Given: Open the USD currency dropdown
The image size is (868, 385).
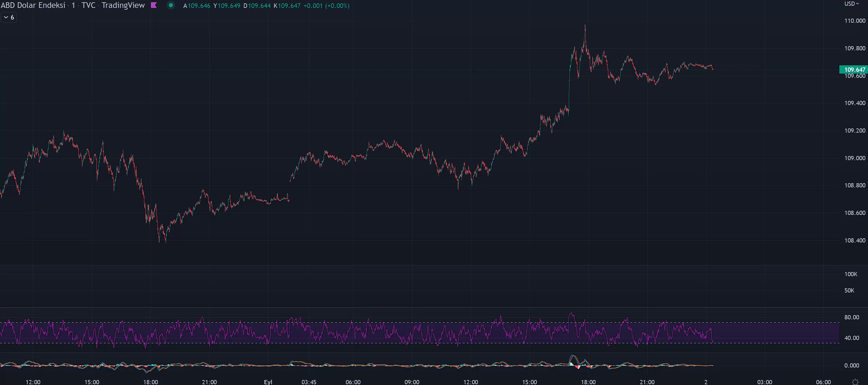Looking at the screenshot, I should (851, 4).
